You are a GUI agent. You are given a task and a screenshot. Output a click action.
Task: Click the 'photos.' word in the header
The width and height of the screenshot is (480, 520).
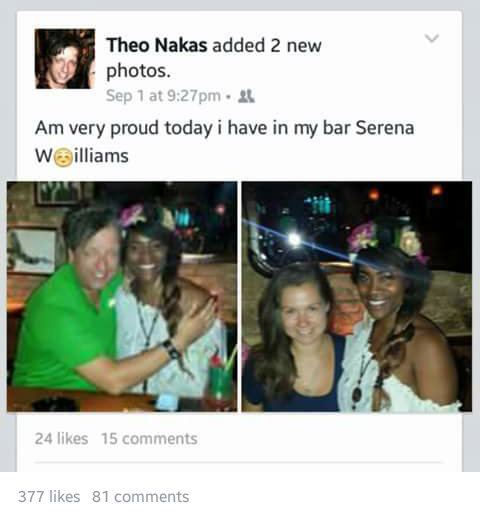(138, 71)
